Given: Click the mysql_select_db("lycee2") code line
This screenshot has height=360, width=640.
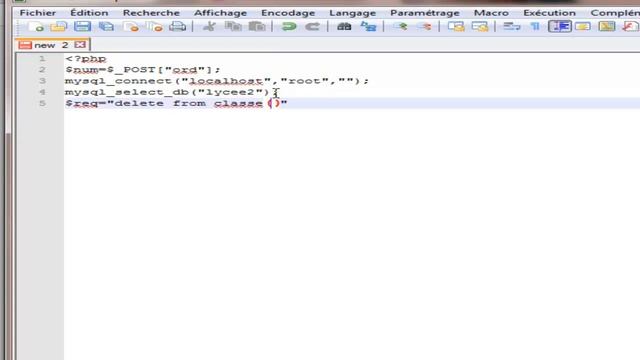Looking at the screenshot, I should (171, 92).
